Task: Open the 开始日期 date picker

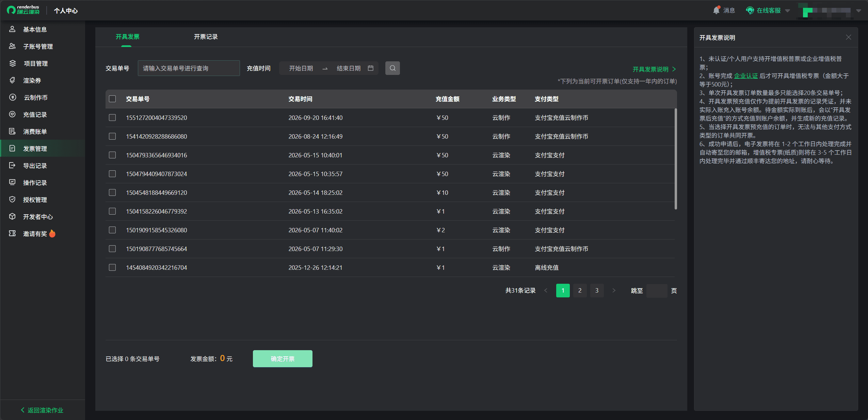Action: point(301,68)
